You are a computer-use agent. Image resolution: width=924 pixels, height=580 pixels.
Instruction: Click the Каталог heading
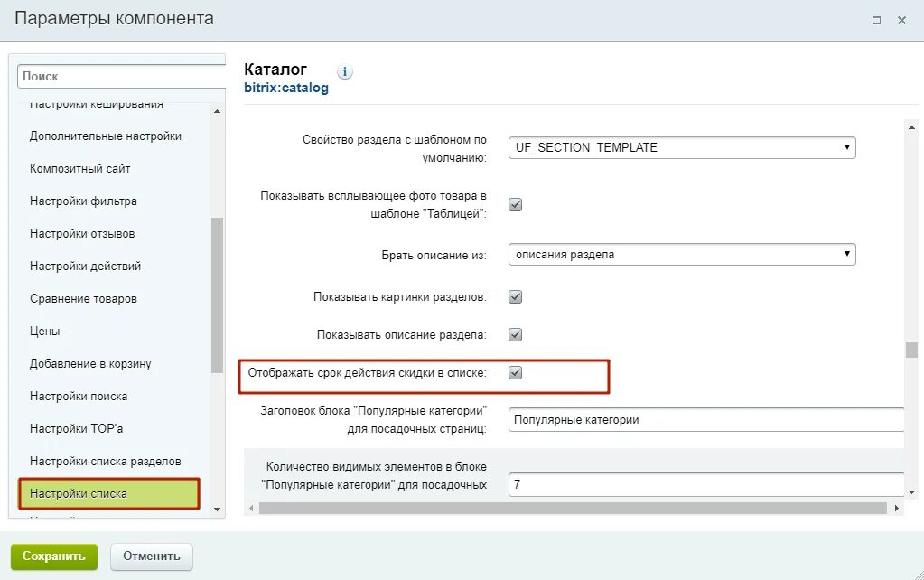(275, 70)
